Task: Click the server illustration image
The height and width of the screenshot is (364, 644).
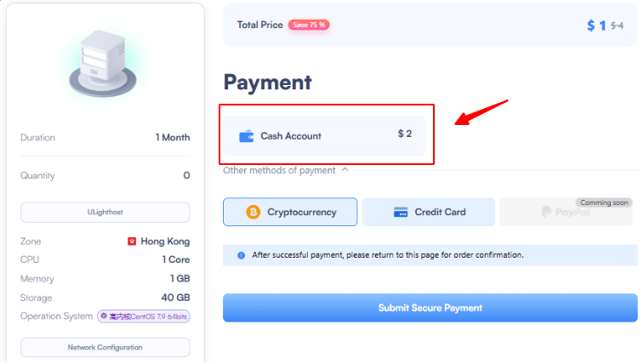Action: click(103, 64)
